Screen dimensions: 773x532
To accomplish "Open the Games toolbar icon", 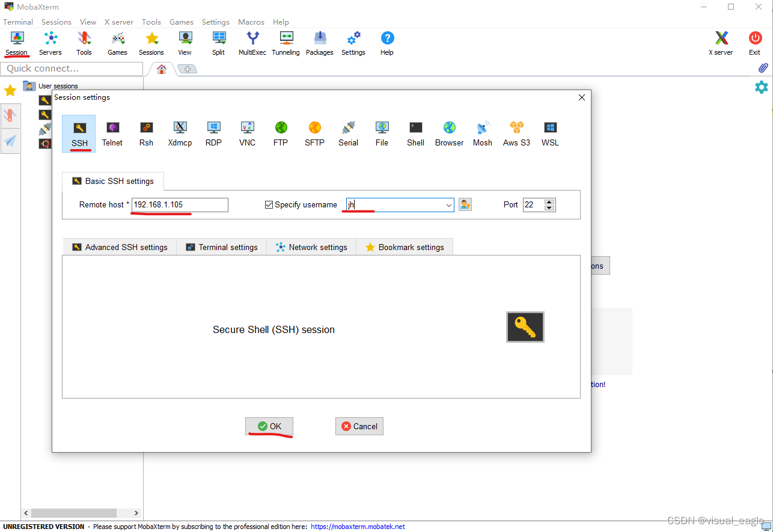I will (x=117, y=43).
